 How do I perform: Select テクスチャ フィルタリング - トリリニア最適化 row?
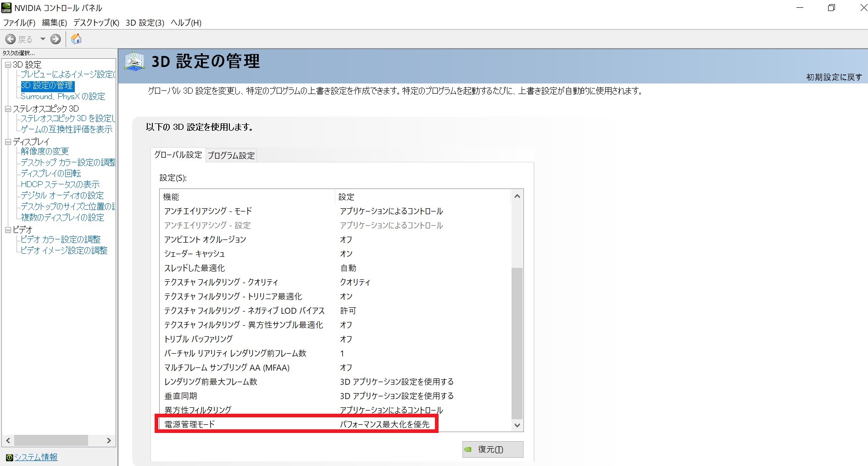(335, 296)
